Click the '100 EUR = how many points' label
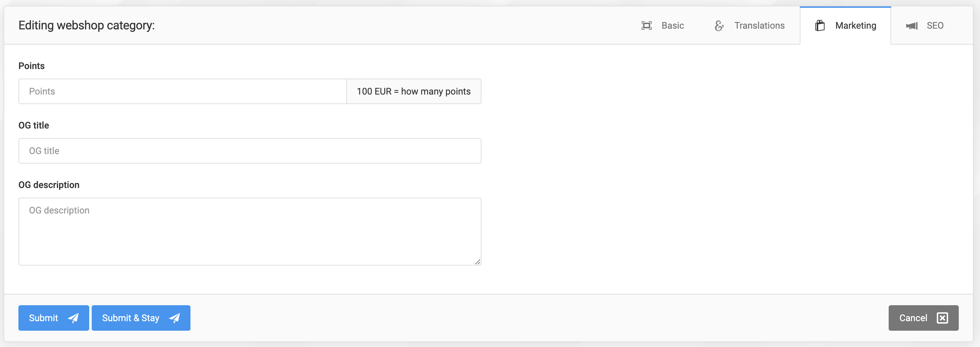The image size is (980, 347). click(x=414, y=91)
